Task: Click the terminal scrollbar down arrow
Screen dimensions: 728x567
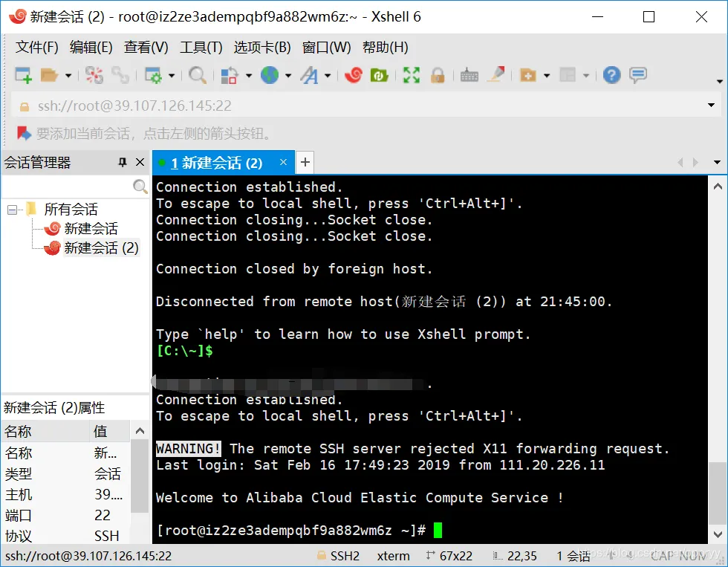Action: click(718, 534)
